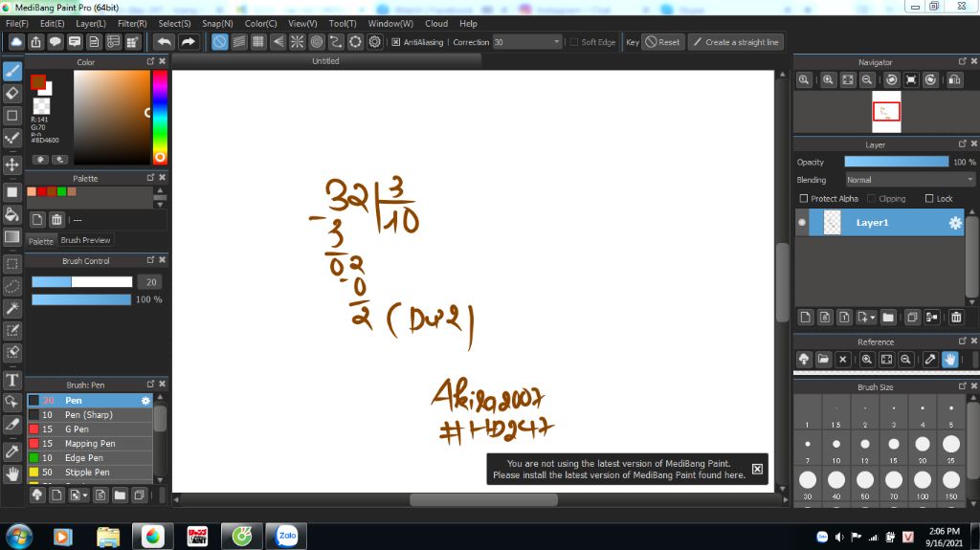Select the Lasso selection tool
980x550 pixels.
click(x=11, y=286)
